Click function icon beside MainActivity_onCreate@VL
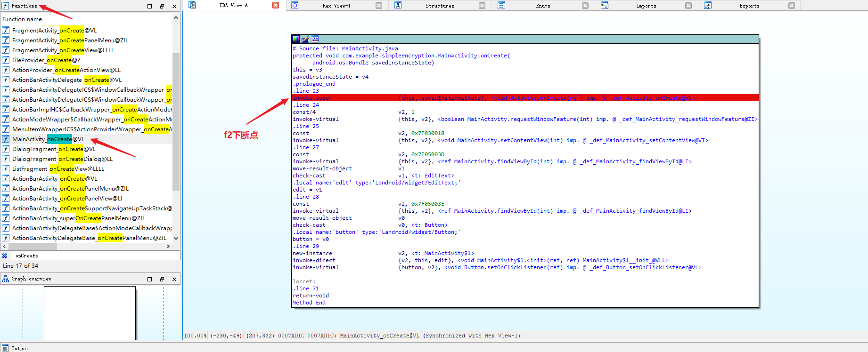The width and height of the screenshot is (868, 352). tap(6, 139)
